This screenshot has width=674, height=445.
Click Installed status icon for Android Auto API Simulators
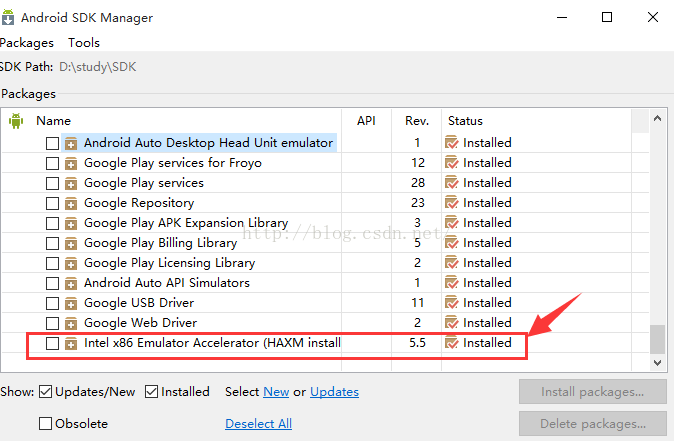pos(451,283)
